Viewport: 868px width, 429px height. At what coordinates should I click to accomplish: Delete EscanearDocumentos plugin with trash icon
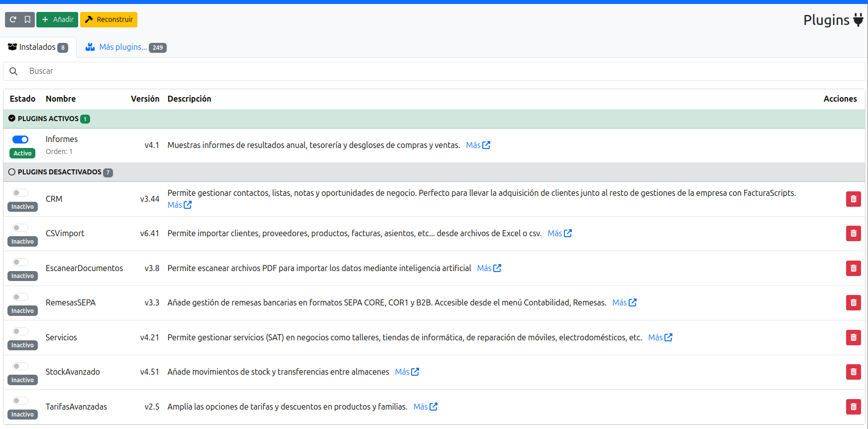click(853, 268)
